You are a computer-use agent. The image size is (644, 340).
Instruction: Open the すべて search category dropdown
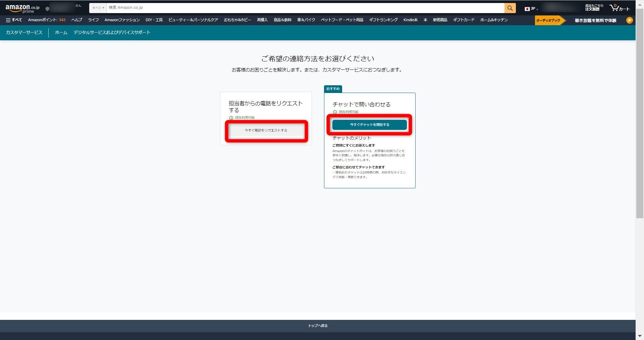tap(98, 8)
